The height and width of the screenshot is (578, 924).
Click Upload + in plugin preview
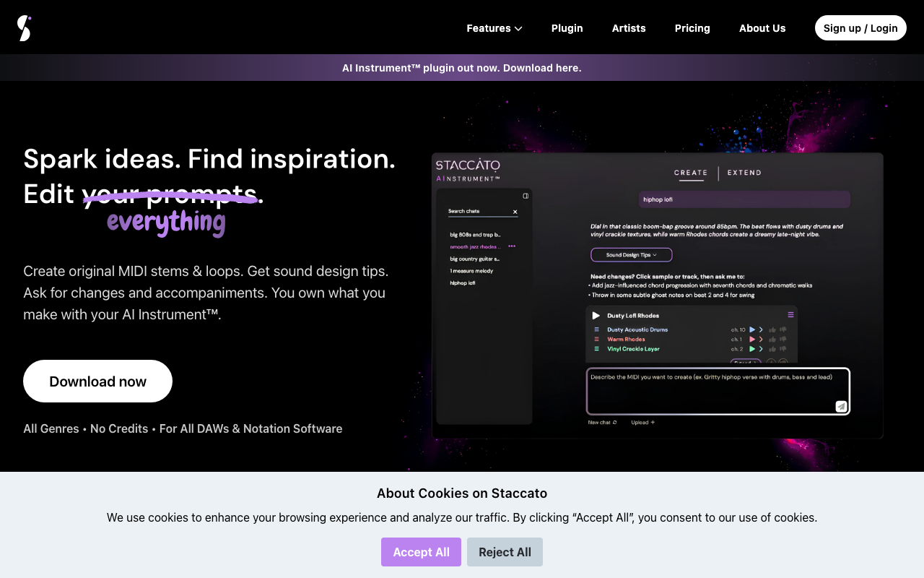pyautogui.click(x=642, y=423)
